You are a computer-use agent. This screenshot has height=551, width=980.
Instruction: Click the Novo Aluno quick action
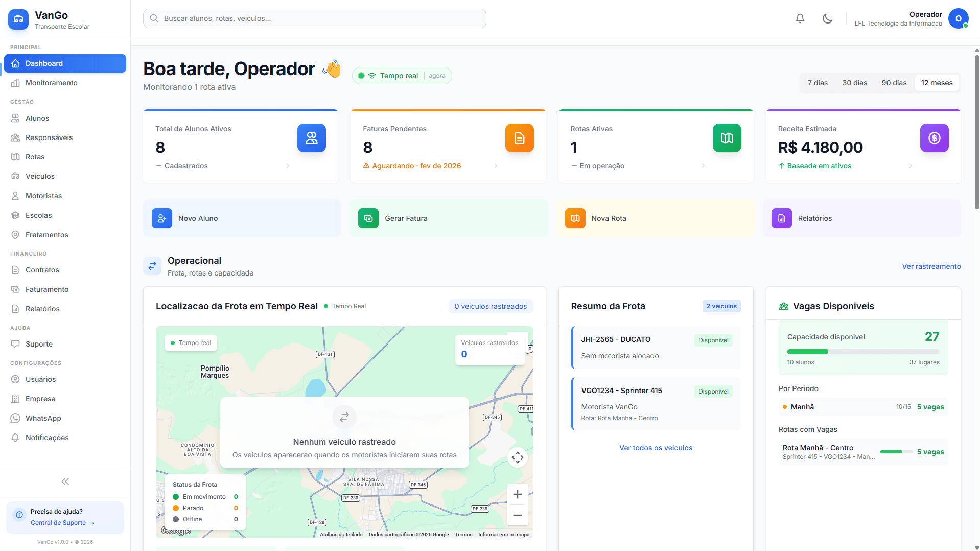click(x=241, y=218)
